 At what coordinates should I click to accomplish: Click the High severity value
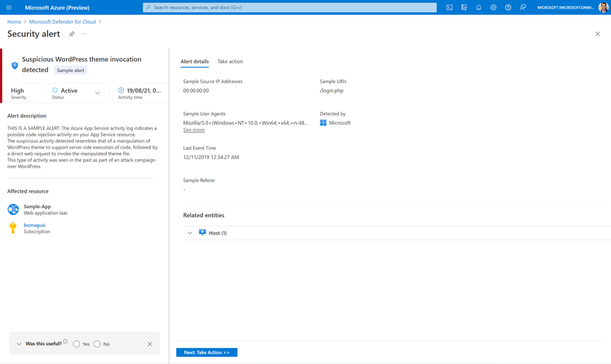click(17, 91)
